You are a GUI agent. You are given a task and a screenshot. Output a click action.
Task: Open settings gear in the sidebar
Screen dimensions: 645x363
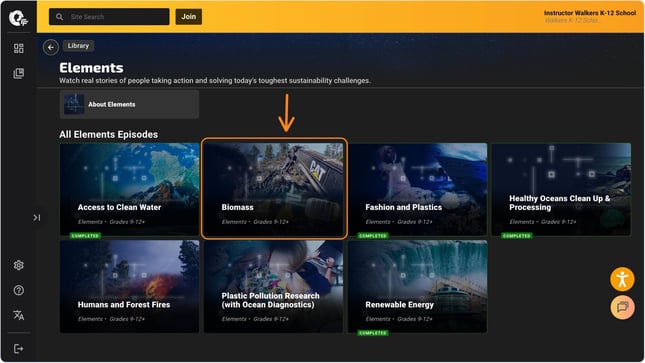tap(19, 265)
